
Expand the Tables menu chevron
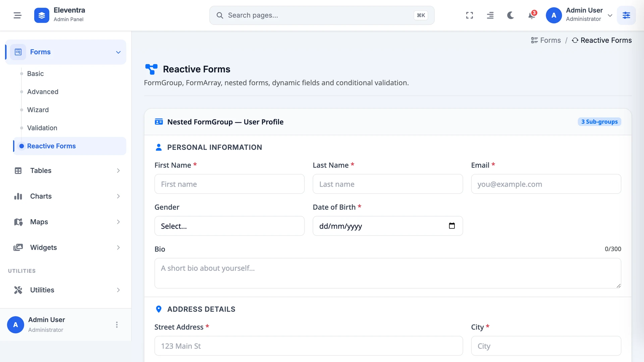pos(118,171)
